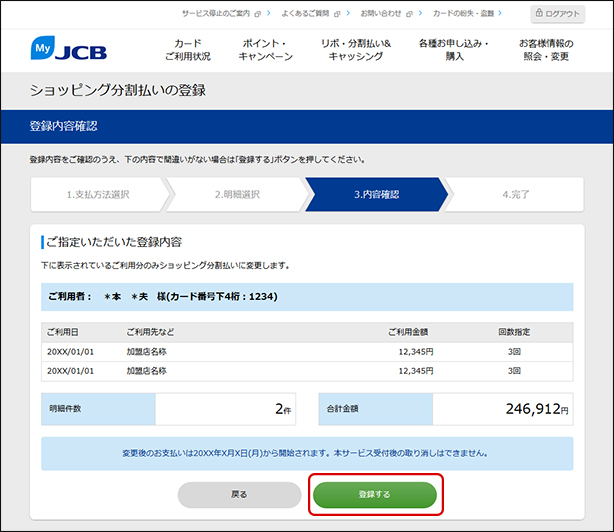Image resolution: width=614 pixels, height=532 pixels.
Task: Click the 回数指定 column header
Action: pos(514,332)
